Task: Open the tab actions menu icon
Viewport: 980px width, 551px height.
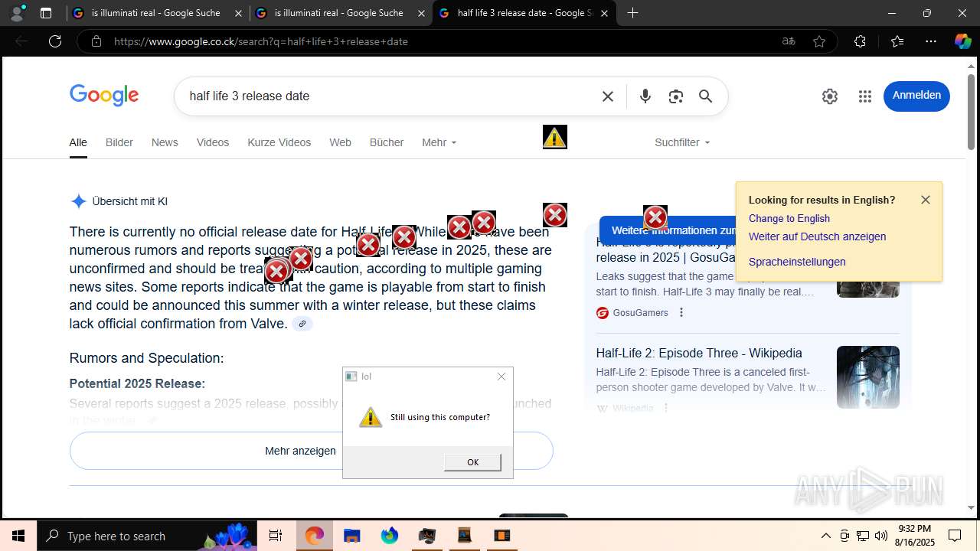Action: [46, 13]
